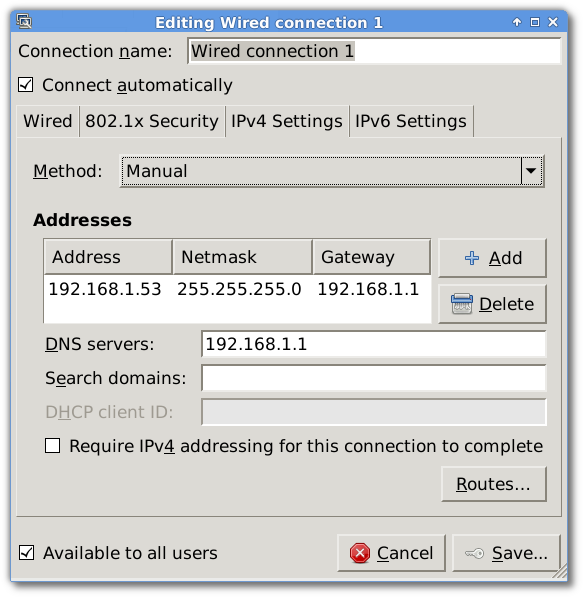The width and height of the screenshot is (584, 598).
Task: Open the 802.1x Security tab
Action: 152,121
